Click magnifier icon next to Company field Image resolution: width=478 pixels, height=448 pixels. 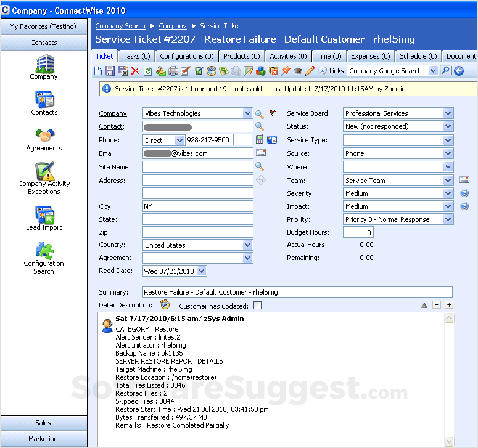(260, 113)
